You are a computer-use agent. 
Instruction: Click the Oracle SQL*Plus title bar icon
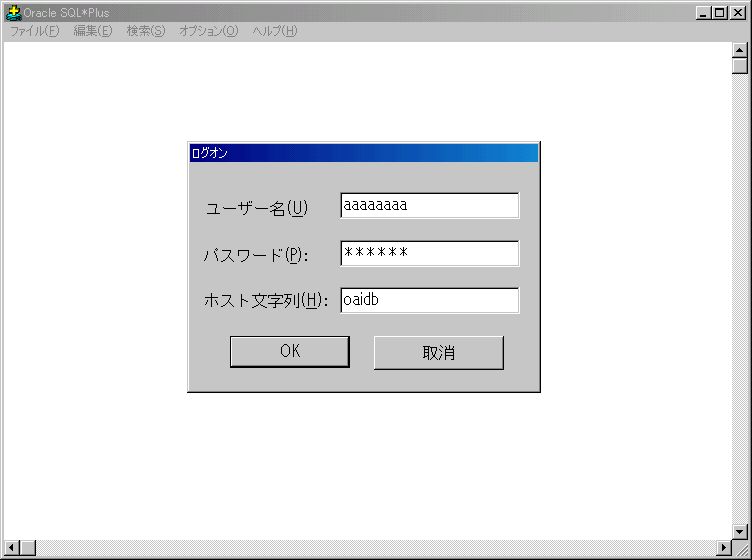click(x=13, y=13)
